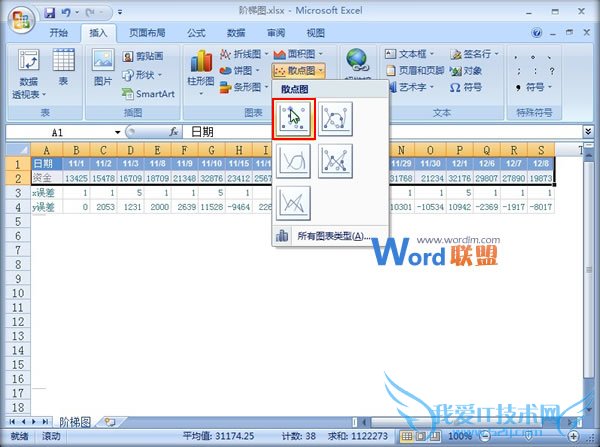Insert clip art (剪贴画)
The image size is (600, 447).
click(x=143, y=56)
